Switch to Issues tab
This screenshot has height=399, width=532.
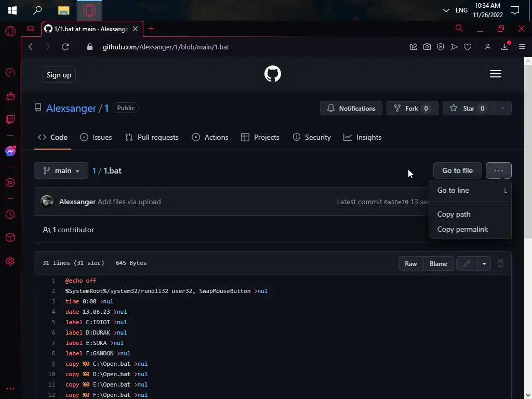(x=96, y=137)
